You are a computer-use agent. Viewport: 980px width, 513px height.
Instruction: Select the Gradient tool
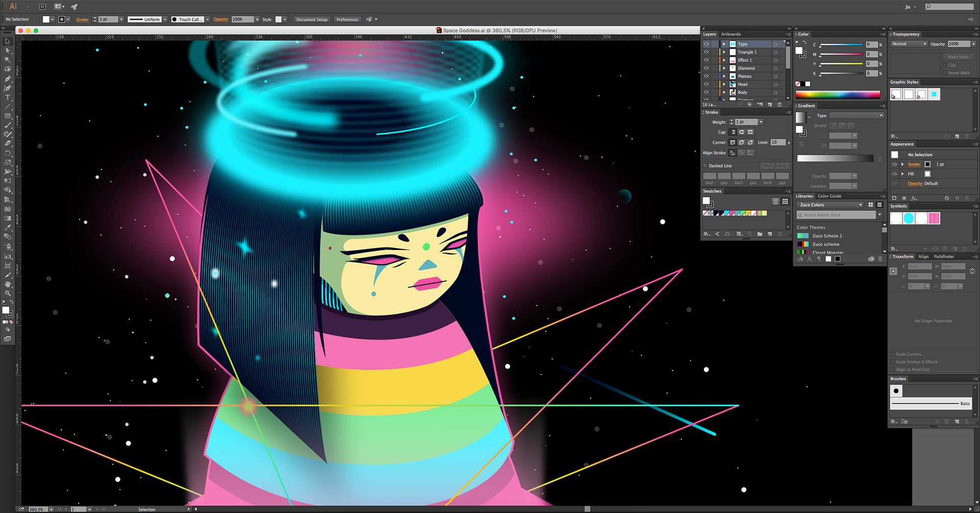pyautogui.click(x=8, y=218)
